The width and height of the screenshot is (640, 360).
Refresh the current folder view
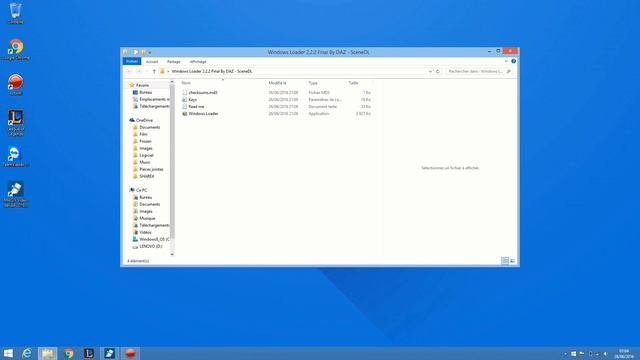(438, 71)
